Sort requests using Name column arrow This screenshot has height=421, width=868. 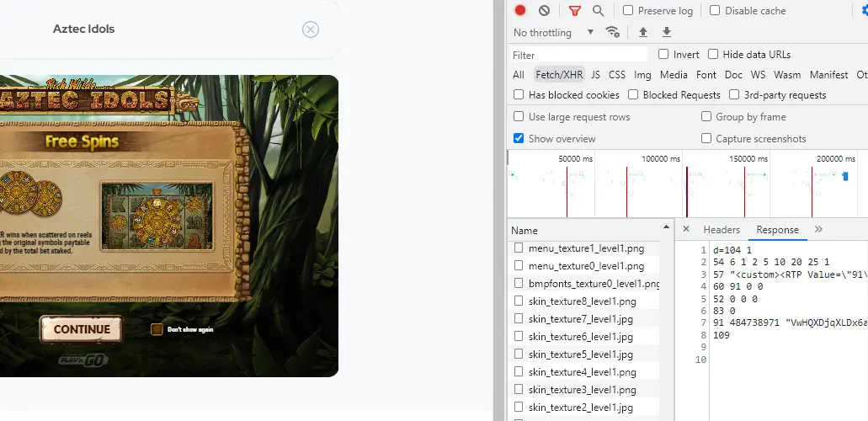(x=666, y=227)
